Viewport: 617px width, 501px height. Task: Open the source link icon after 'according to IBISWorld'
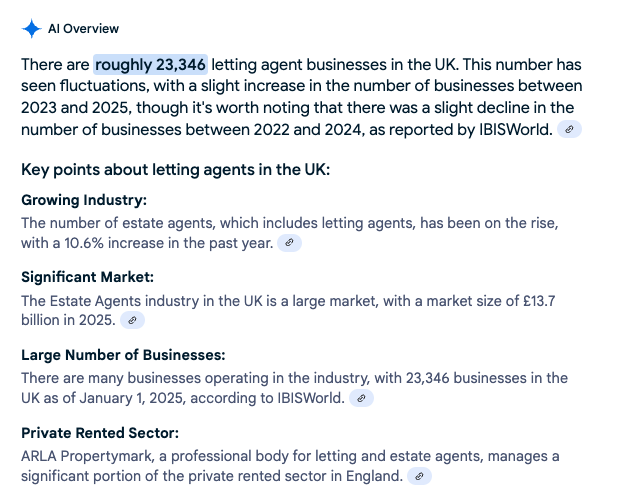click(x=361, y=398)
